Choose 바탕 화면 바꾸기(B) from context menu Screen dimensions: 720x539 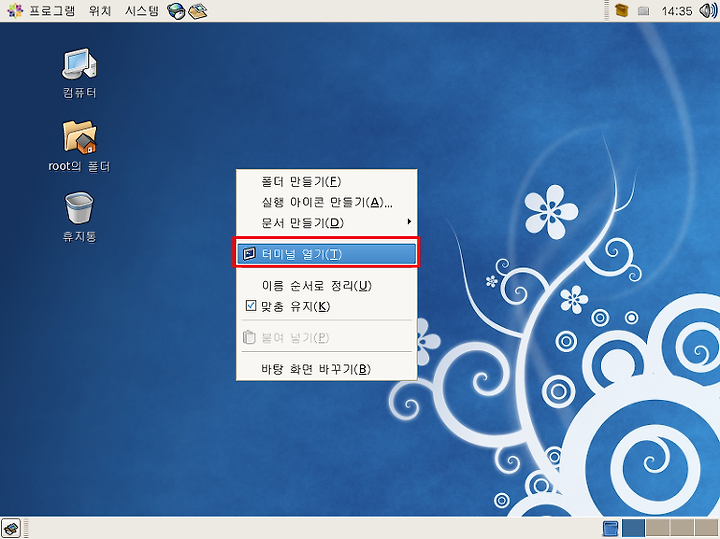click(x=326, y=369)
